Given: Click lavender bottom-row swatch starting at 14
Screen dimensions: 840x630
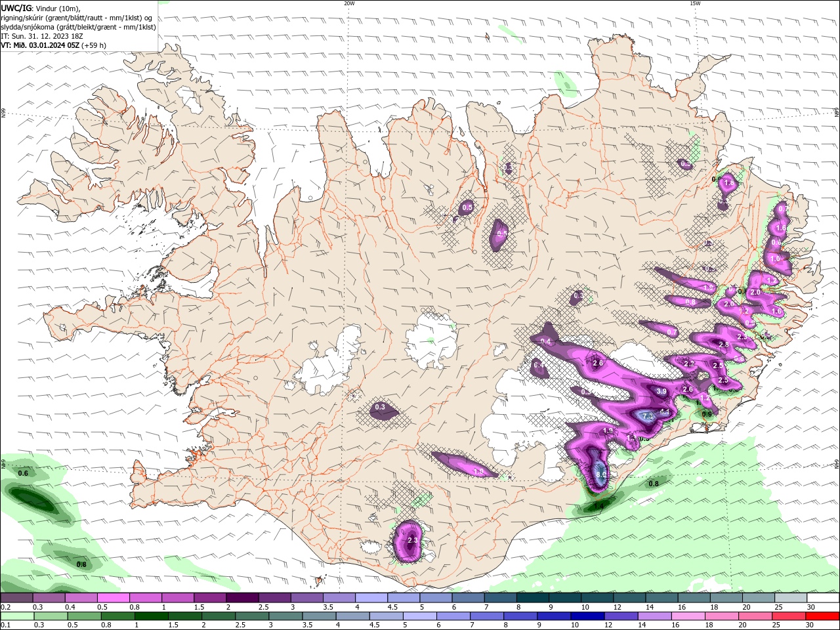Looking at the screenshot, I should point(654,616).
